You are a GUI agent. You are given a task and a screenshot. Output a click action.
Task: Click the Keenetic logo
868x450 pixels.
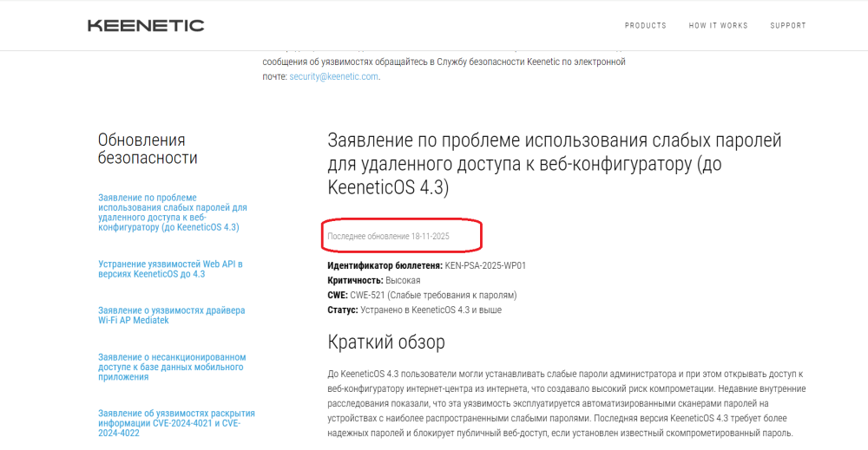click(146, 25)
